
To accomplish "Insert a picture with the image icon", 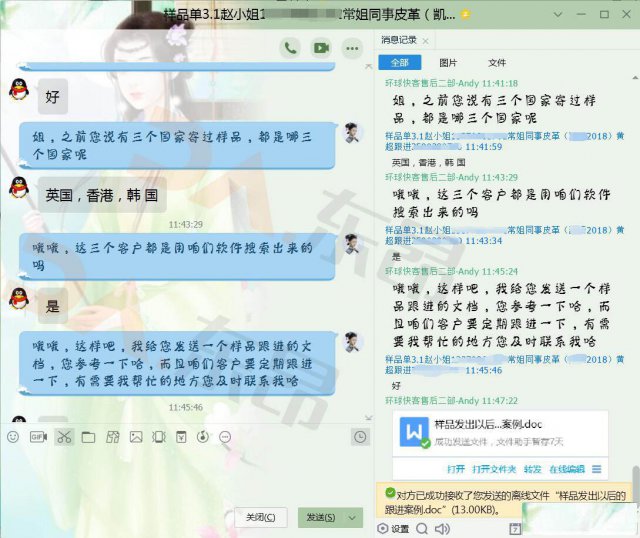I will [x=136, y=437].
